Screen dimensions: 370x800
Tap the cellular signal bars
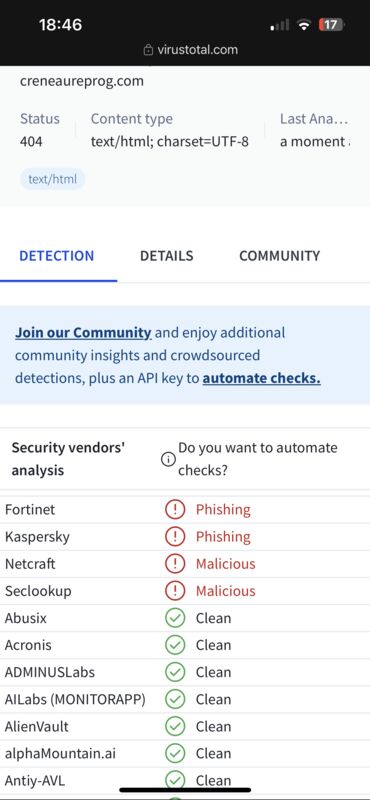[280, 24]
